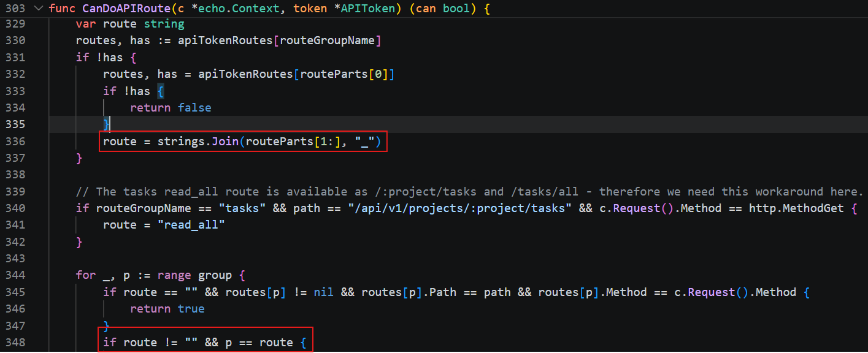Click line number 347 in the gutter

(16, 325)
